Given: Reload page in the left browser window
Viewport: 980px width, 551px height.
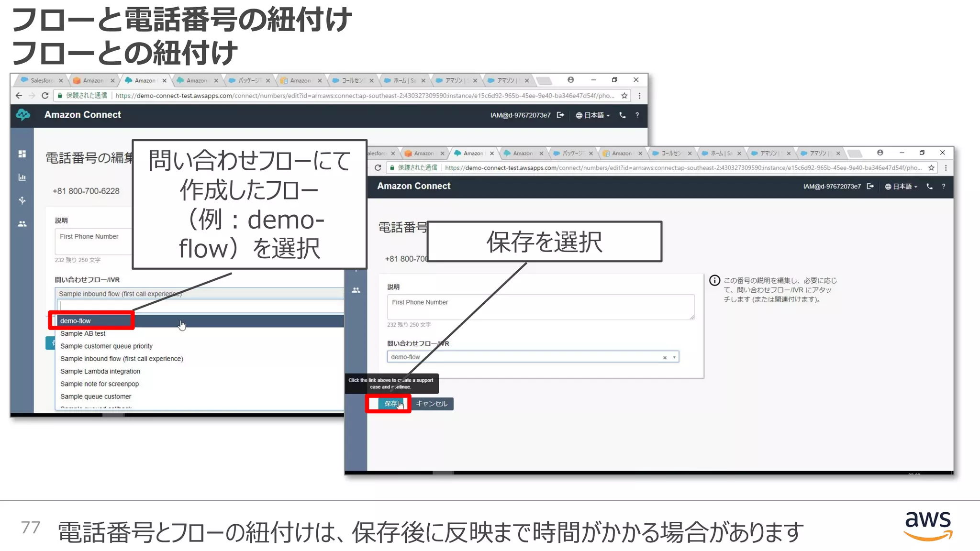Looking at the screenshot, I should [x=45, y=96].
